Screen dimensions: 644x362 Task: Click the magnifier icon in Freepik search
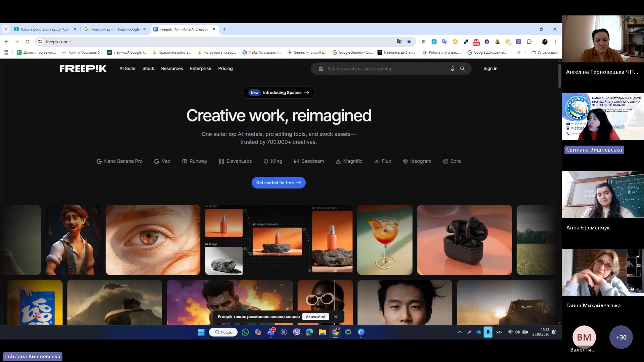pos(462,69)
